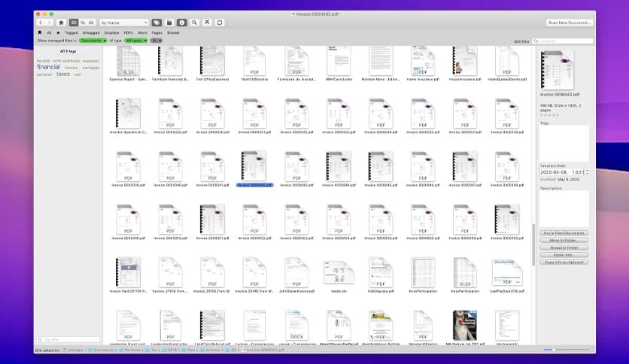Click the Tag Filter field at sidebar bottom

click(x=68, y=339)
